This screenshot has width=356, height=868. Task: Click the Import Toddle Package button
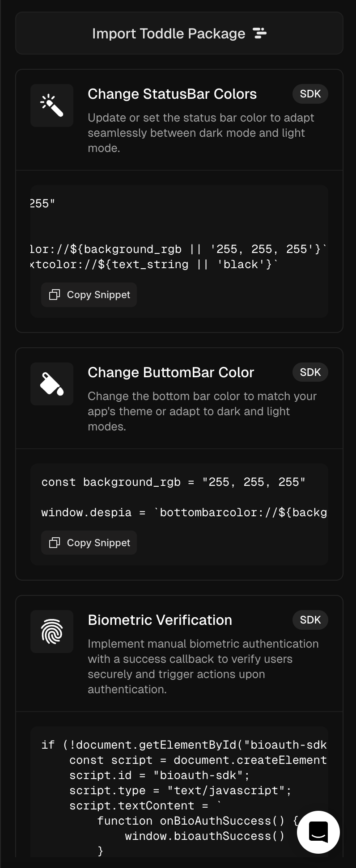point(179,34)
